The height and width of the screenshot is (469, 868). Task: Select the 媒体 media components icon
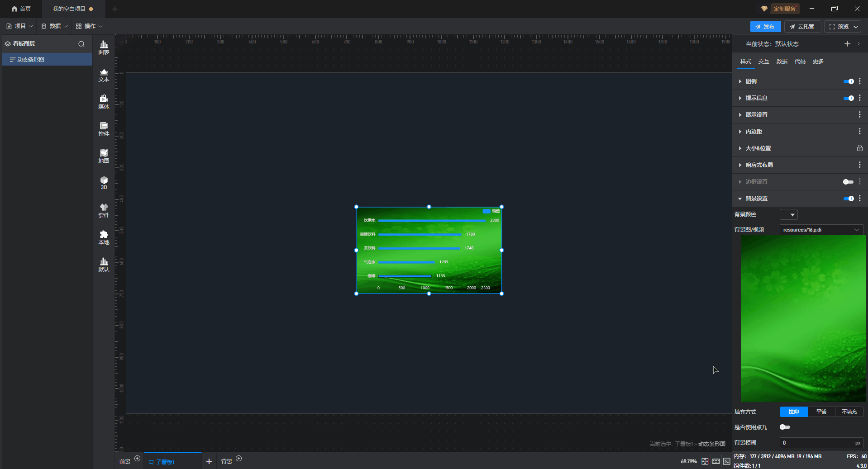click(x=104, y=102)
